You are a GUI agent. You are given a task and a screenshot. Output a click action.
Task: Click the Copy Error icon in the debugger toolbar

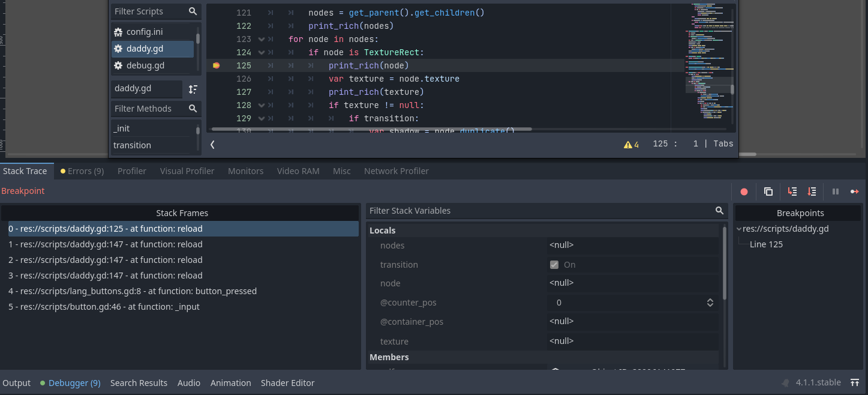click(x=768, y=191)
